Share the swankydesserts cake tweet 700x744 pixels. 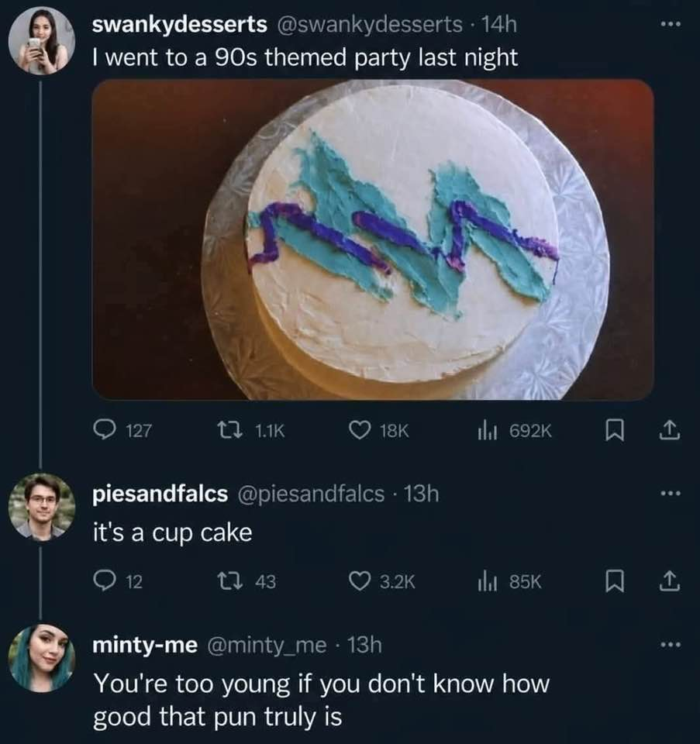pos(670,430)
